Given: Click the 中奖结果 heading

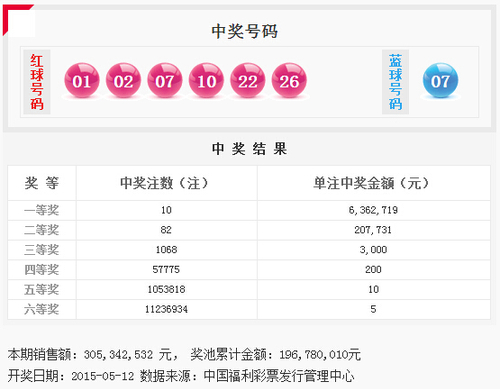Looking at the screenshot, I should (249, 149).
